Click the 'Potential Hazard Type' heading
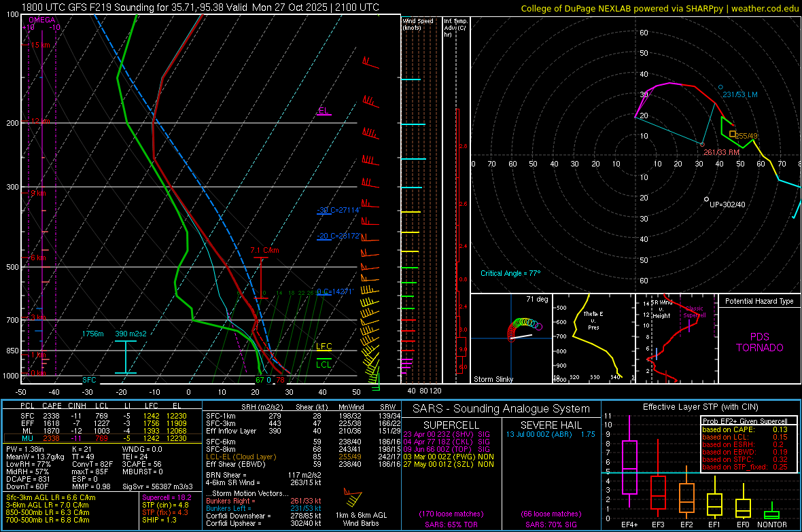Image resolution: width=802 pixels, height=532 pixels. coord(759,301)
